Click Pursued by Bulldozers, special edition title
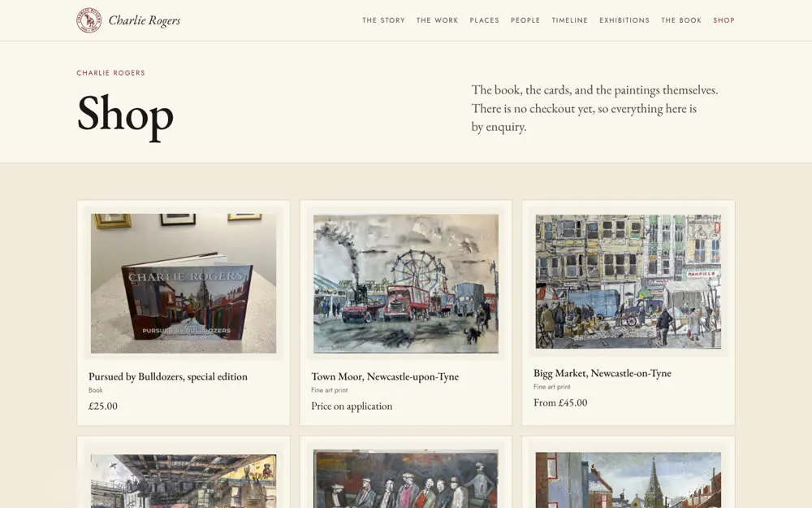 (168, 377)
